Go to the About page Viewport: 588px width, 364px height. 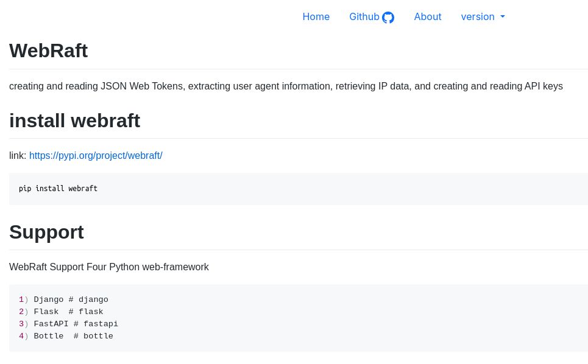[428, 17]
